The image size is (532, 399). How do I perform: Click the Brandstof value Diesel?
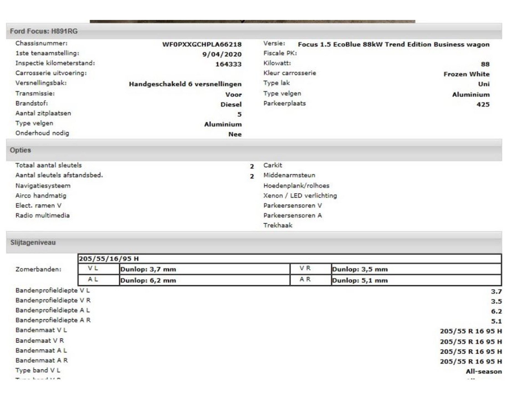pos(231,104)
